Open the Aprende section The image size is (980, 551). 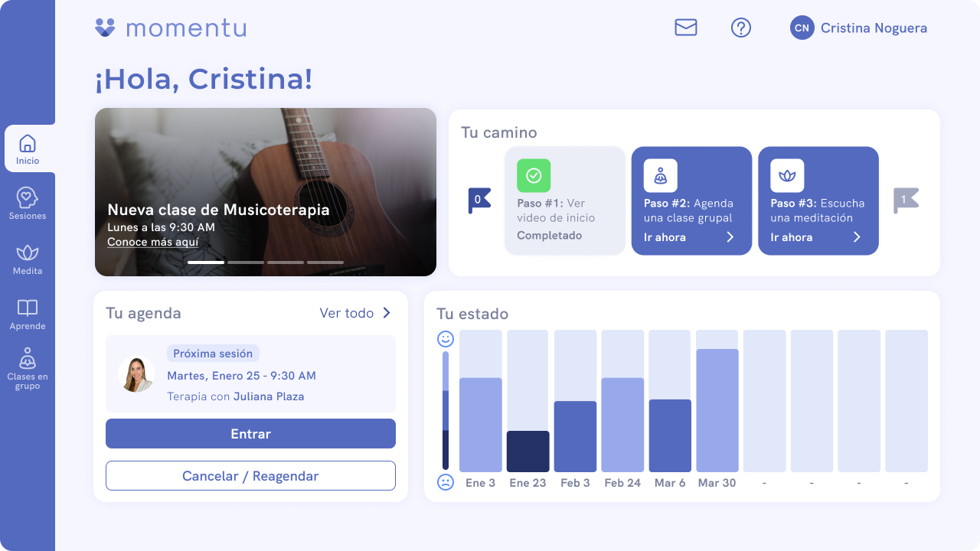(28, 308)
